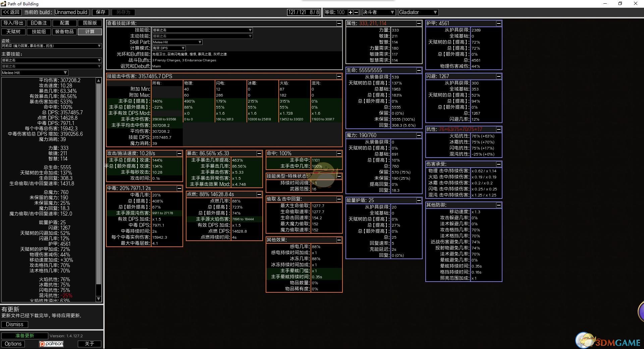This screenshot has width=644, height=349.
Task: Increase level with the plus button
Action: tap(350, 12)
